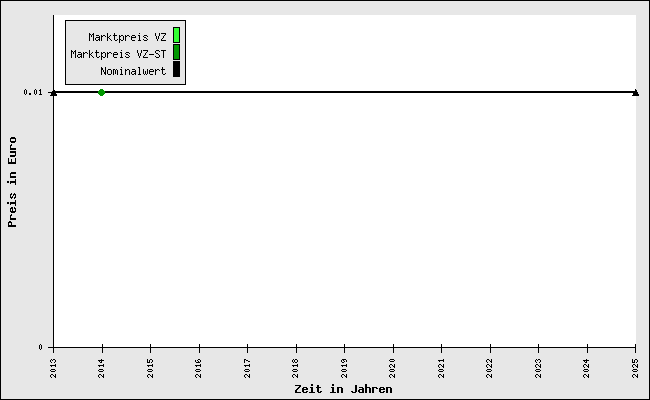Click the black triangle marker at 2025
Screen dimensions: 650x400
coord(635,92)
